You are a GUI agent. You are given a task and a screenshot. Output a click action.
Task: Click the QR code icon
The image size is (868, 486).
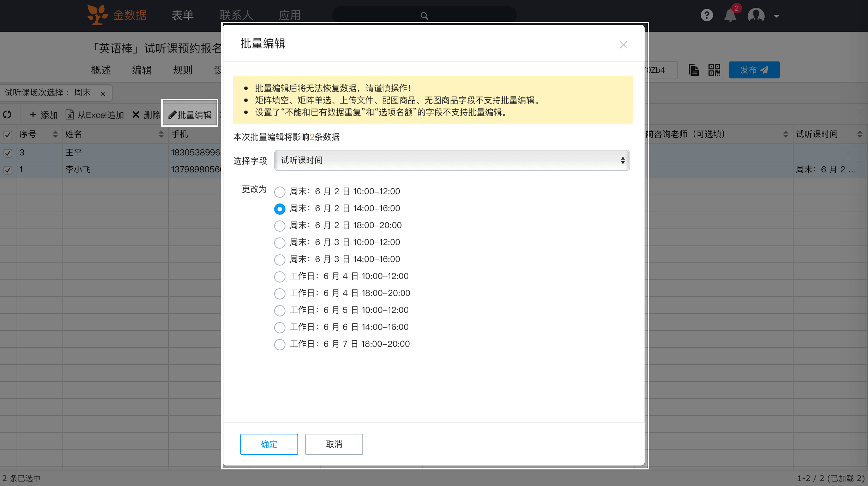[x=714, y=70]
